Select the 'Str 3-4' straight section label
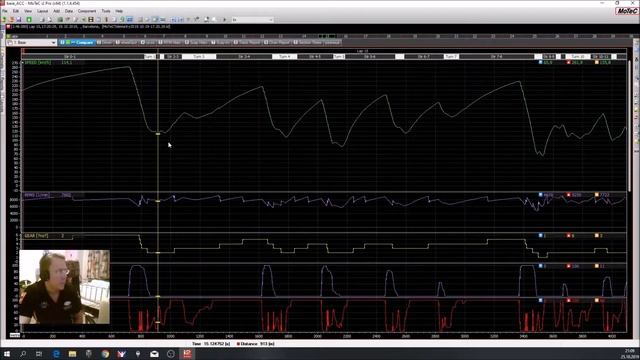The image size is (640, 360). click(x=244, y=56)
